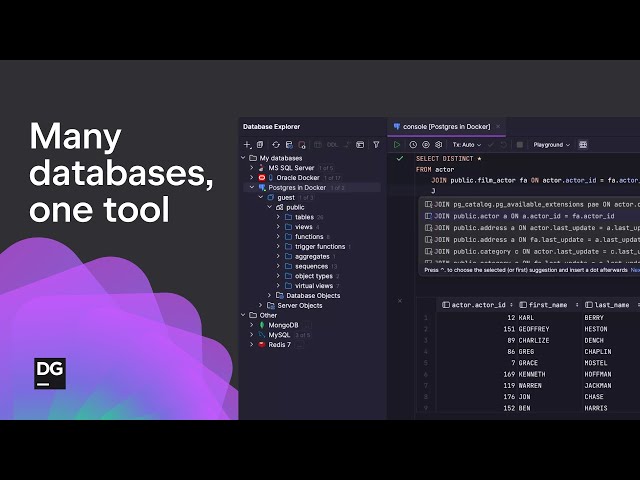Open the Tx: Auto dropdown

tap(467, 145)
